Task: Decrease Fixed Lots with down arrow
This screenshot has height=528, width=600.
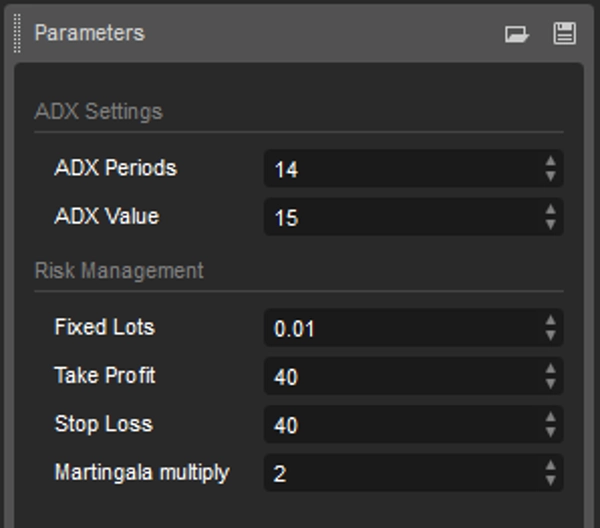Action: coord(550,336)
